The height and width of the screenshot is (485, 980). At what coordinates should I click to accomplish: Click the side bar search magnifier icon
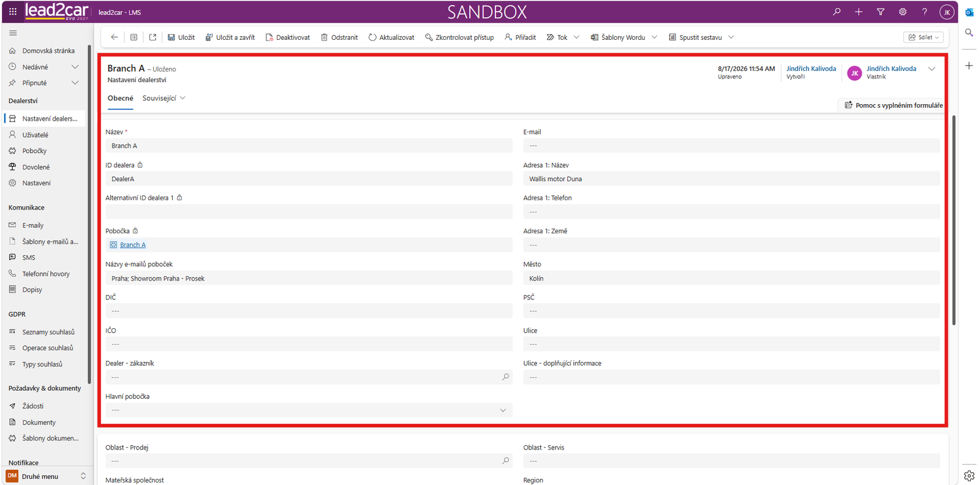(969, 32)
